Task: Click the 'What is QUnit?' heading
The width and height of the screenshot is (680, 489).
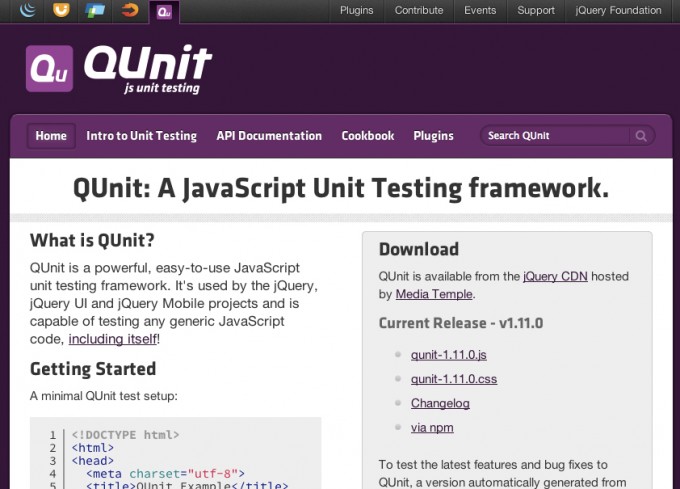Action: 92,240
